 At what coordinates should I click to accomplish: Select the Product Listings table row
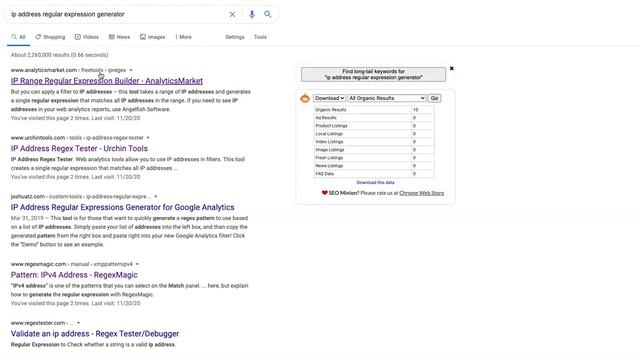[x=374, y=126]
